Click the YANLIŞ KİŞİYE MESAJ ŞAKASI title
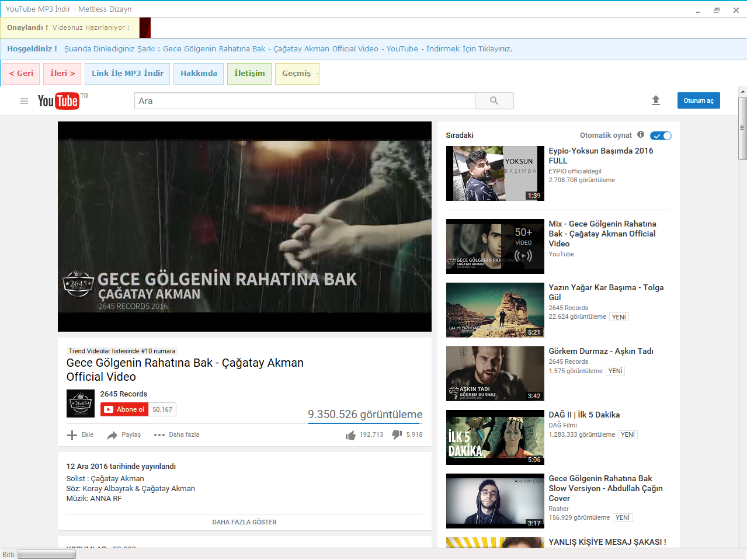Image resolution: width=747 pixels, height=560 pixels. point(607,542)
